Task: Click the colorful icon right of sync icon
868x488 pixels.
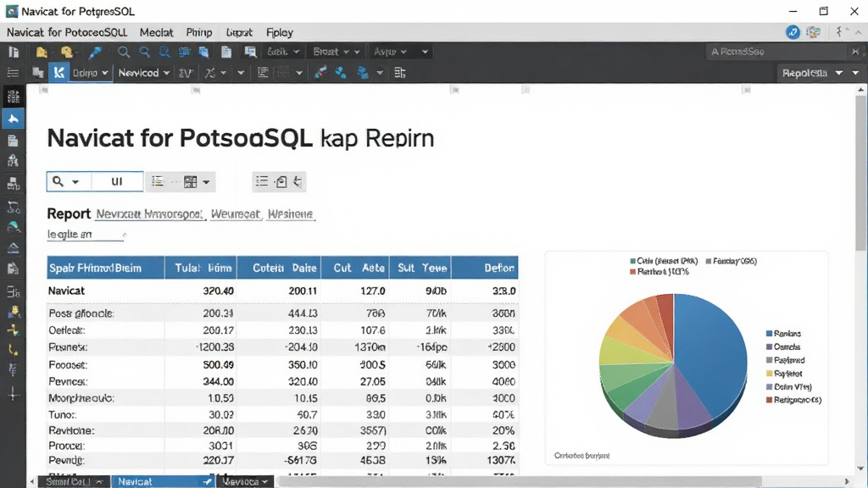Action: (x=813, y=32)
